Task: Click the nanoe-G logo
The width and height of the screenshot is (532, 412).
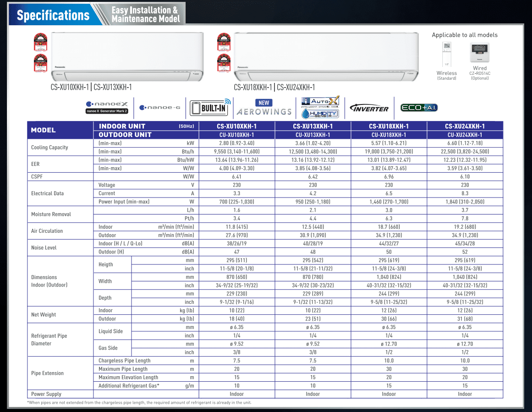Action: tap(160, 108)
